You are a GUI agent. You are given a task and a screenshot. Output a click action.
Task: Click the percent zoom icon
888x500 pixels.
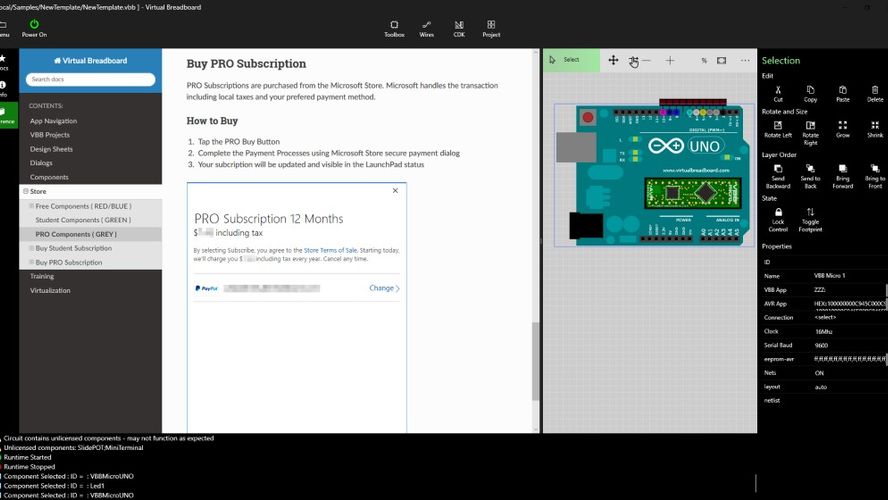(704, 61)
